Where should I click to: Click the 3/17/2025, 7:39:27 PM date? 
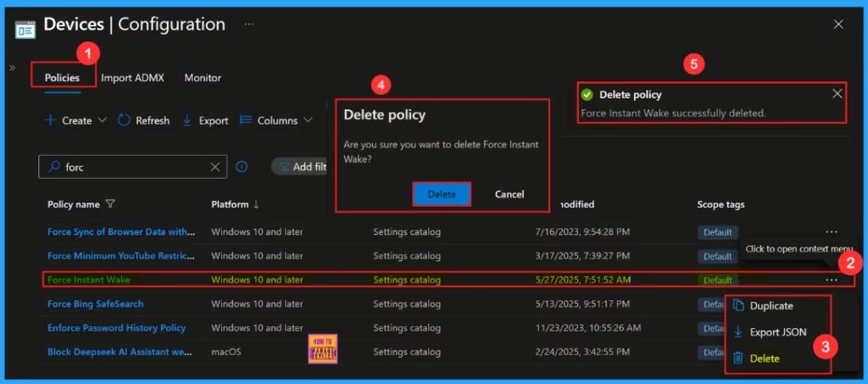point(582,256)
